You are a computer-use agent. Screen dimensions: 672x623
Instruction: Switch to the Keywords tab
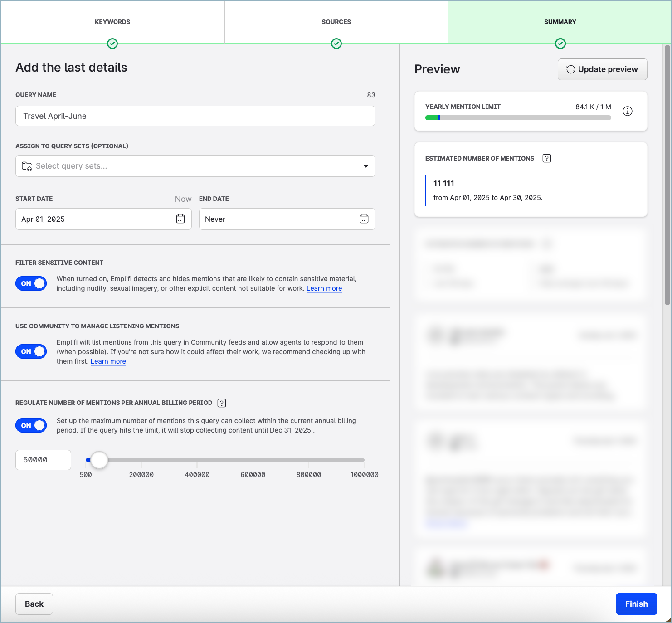[x=112, y=22]
